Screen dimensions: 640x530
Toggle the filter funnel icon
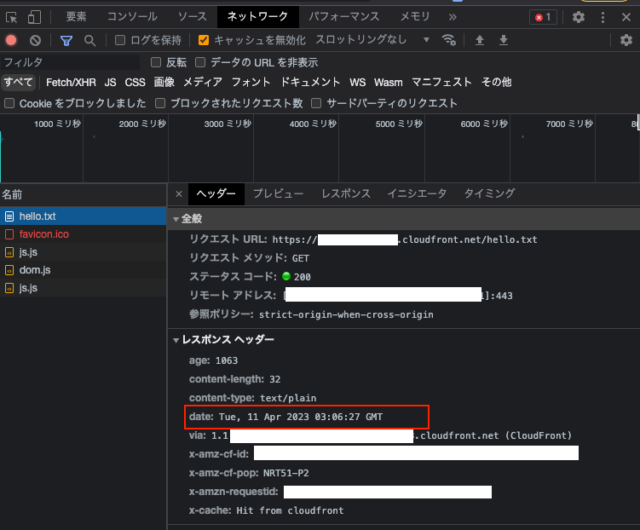66,40
